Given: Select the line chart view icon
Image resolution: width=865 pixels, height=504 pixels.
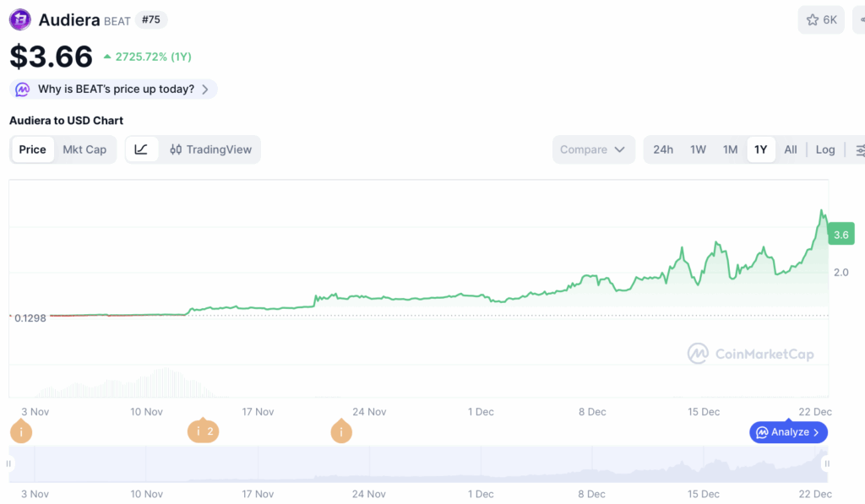Looking at the screenshot, I should coord(141,149).
